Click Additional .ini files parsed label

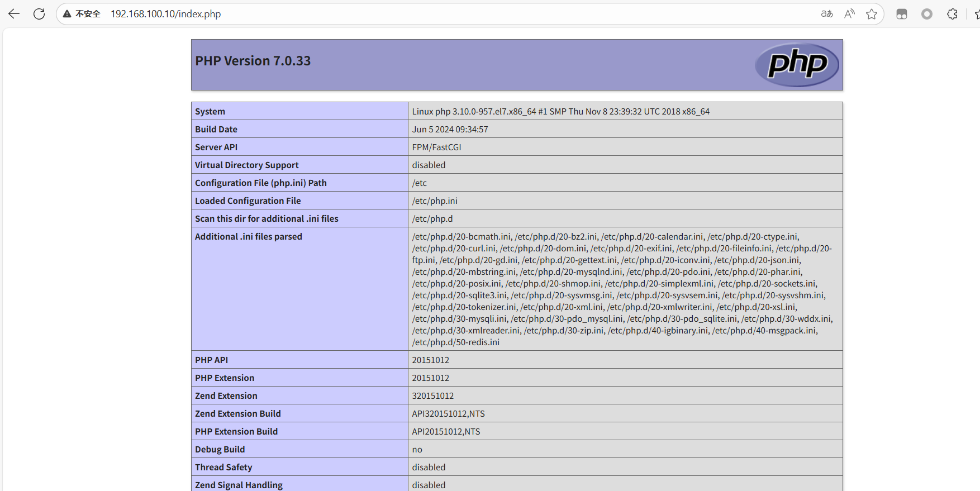[249, 236]
